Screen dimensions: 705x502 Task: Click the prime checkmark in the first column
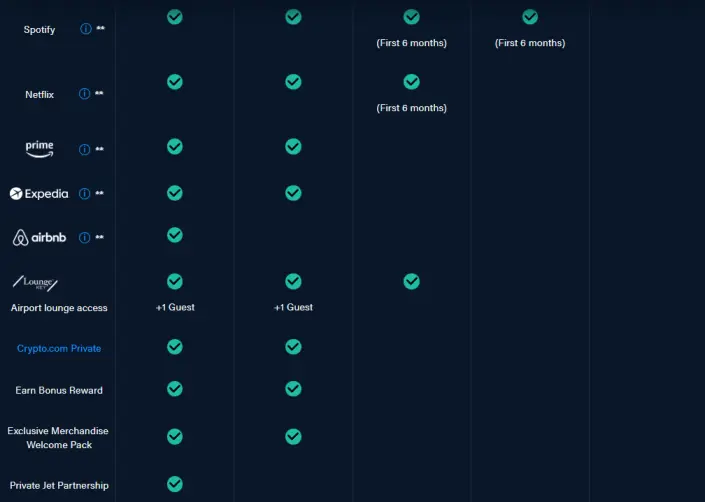[x=175, y=147]
